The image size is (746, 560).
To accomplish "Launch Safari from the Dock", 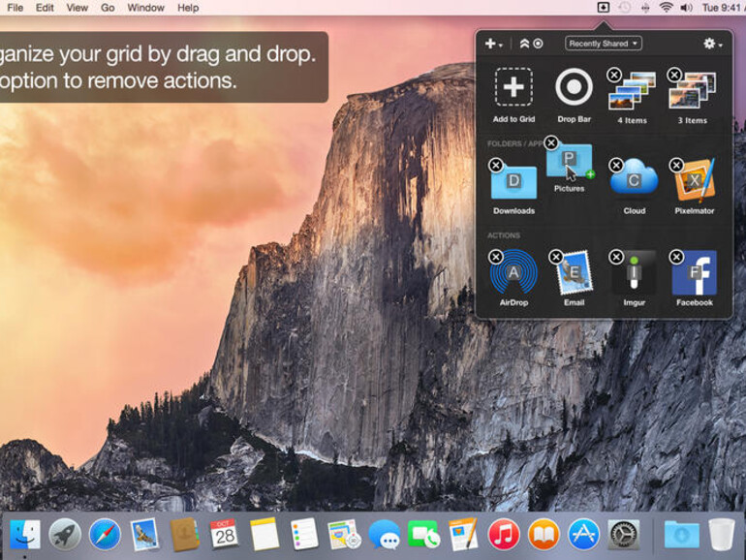I will pos(105,534).
